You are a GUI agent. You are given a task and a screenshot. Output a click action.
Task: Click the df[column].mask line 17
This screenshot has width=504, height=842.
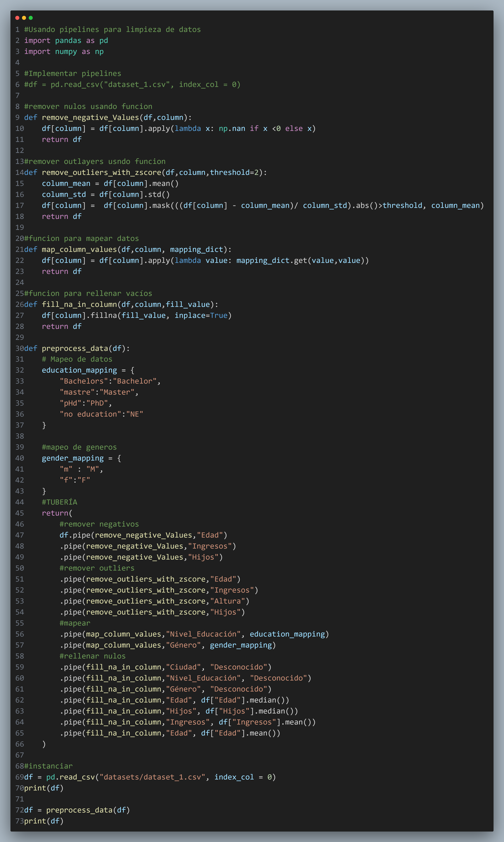pos(263,205)
